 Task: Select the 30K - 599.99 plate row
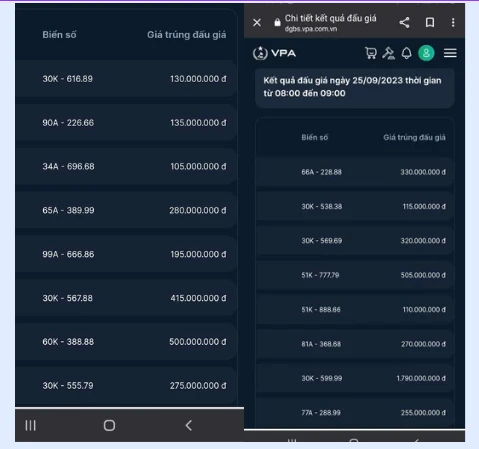[355, 378]
